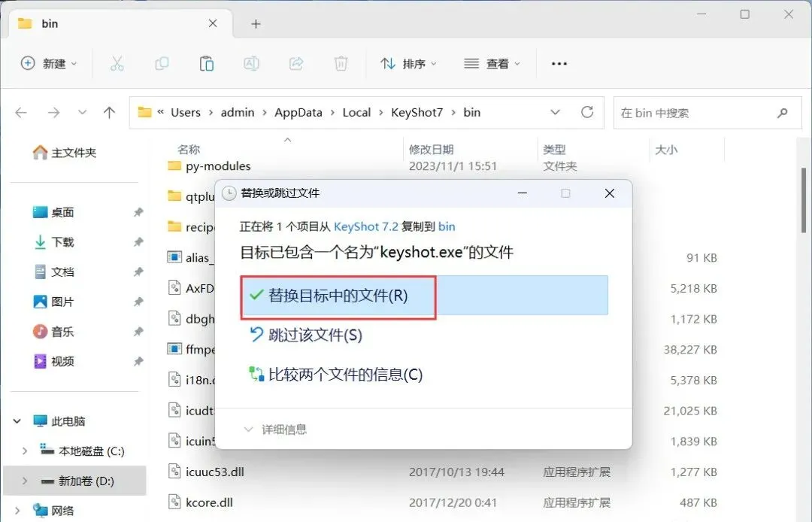Click the pin icon beside 桌面
Screen dimensions: 812x522
point(138,212)
